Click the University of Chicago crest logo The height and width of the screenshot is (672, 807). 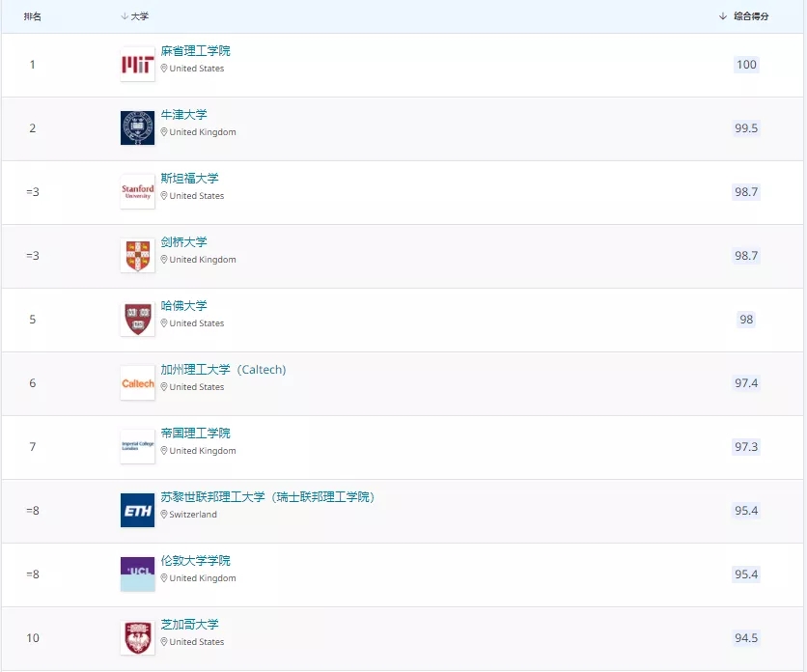click(137, 638)
